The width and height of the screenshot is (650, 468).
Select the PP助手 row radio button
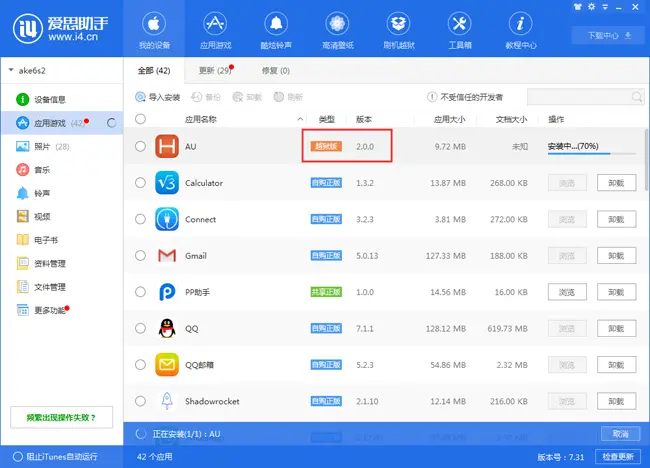click(x=141, y=292)
